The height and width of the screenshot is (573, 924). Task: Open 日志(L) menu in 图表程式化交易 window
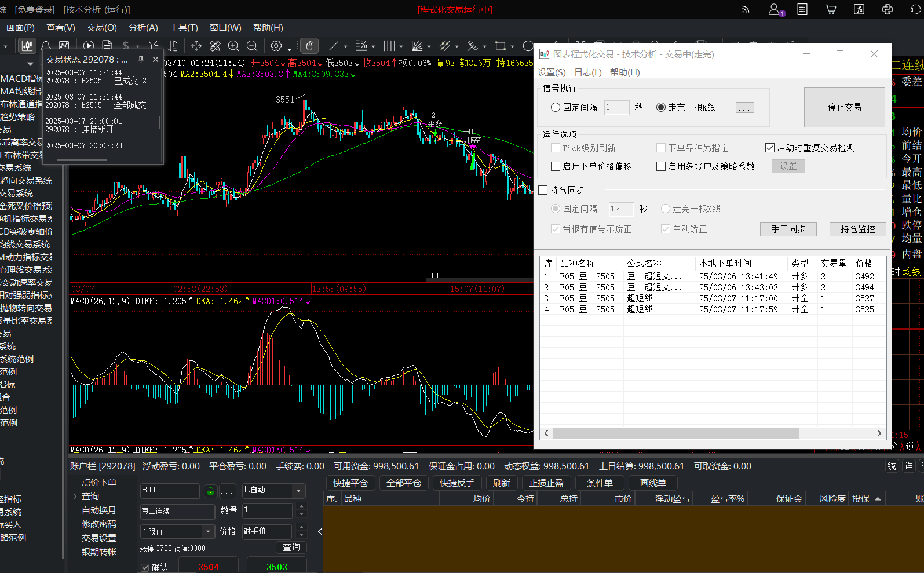[x=588, y=72]
